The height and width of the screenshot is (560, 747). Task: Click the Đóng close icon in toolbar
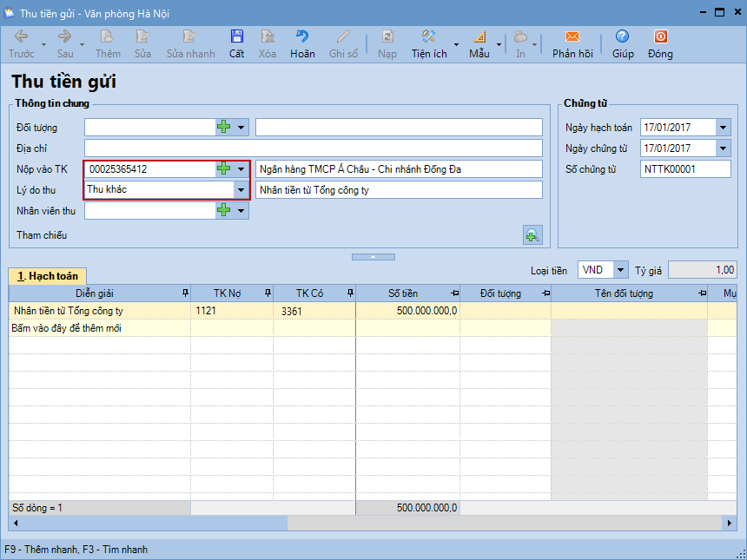coord(660,37)
